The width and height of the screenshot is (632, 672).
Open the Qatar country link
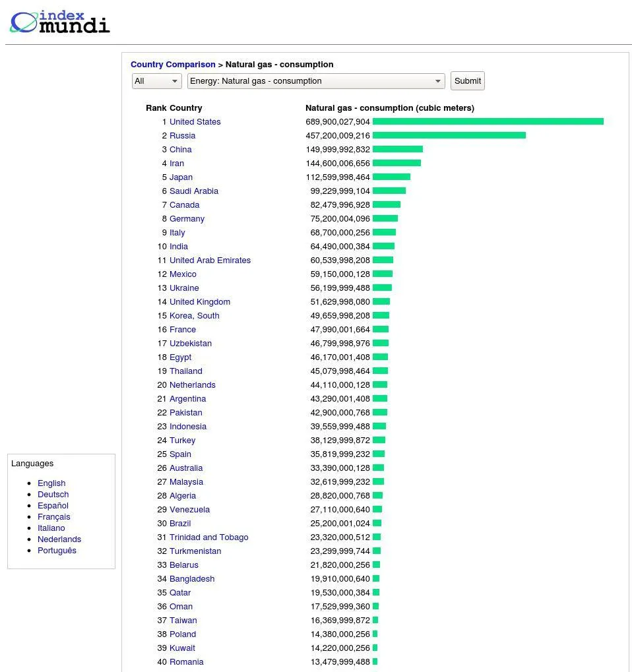tap(180, 593)
